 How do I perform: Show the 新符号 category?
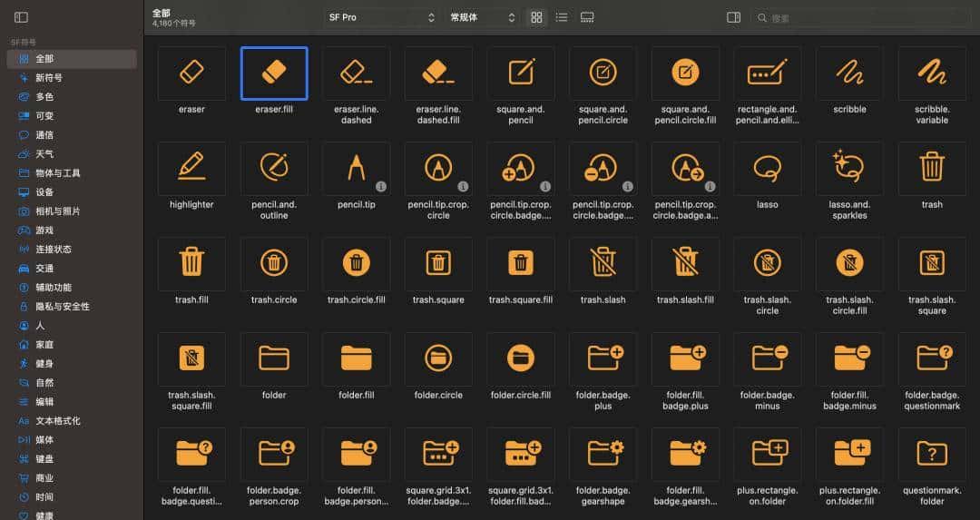coord(48,78)
